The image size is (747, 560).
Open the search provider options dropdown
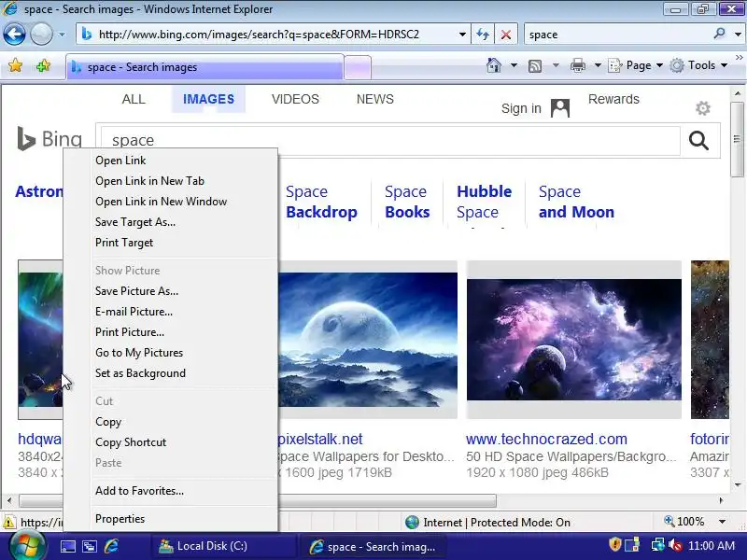pos(738,35)
